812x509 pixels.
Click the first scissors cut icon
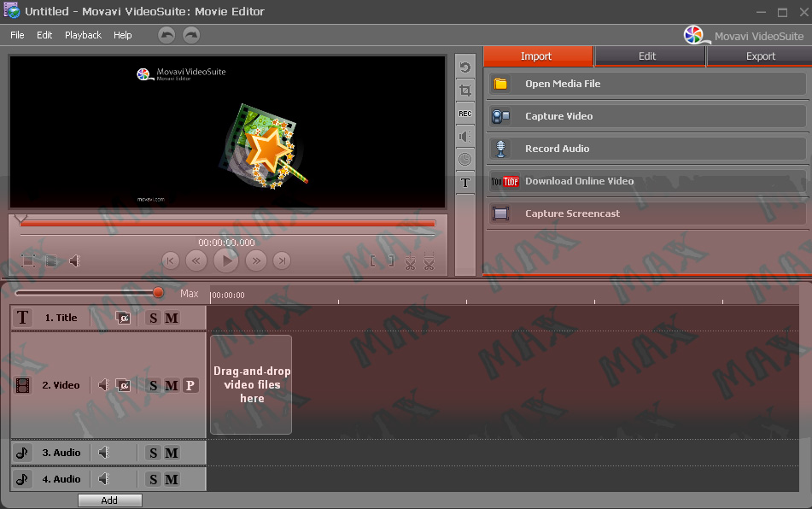pos(410,261)
